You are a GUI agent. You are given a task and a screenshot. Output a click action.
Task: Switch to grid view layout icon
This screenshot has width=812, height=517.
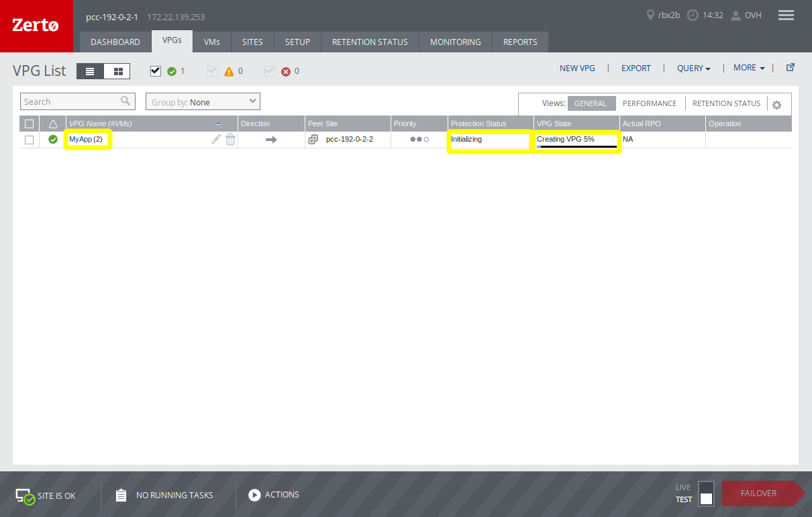pyautogui.click(x=117, y=71)
